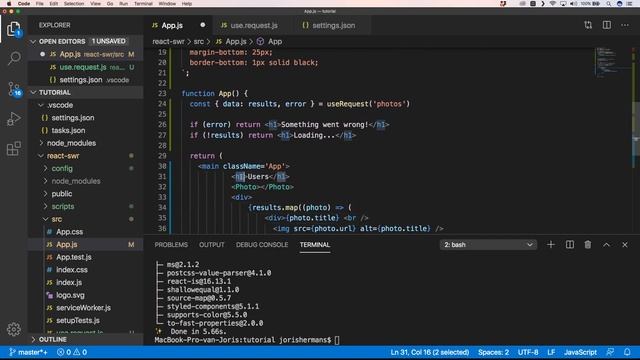
Task: Open App.css in the file tree
Action: (x=69, y=231)
